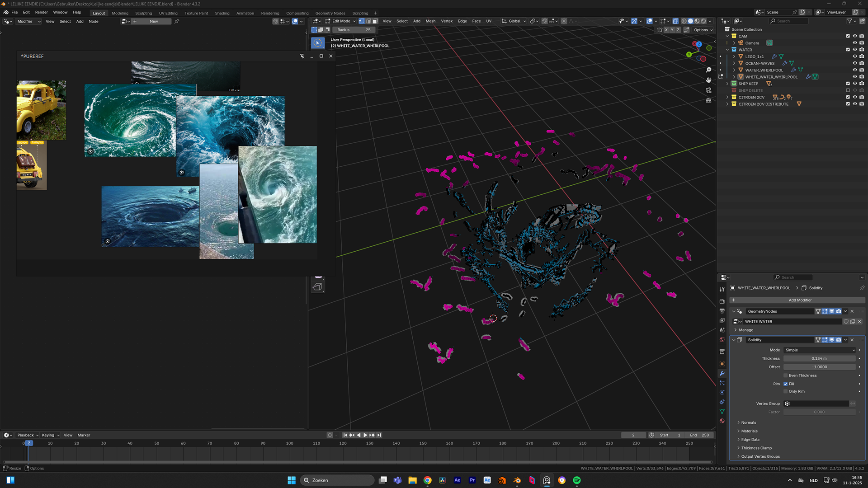
Task: Open the Render menu
Action: 41,13
